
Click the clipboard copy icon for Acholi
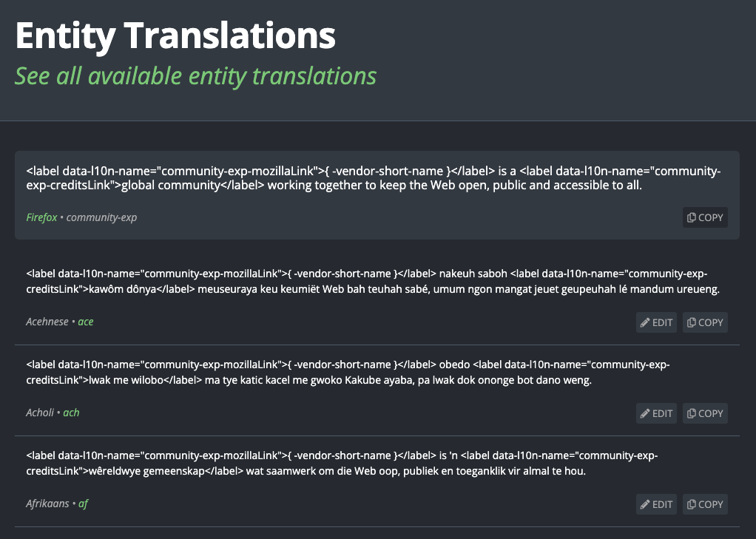[692, 413]
